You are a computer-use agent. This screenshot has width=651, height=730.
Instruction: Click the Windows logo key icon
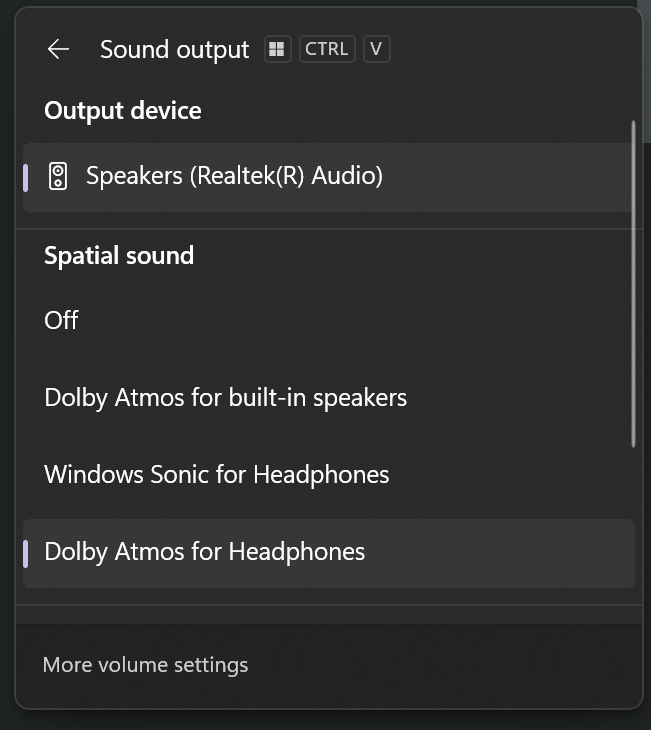pos(277,49)
